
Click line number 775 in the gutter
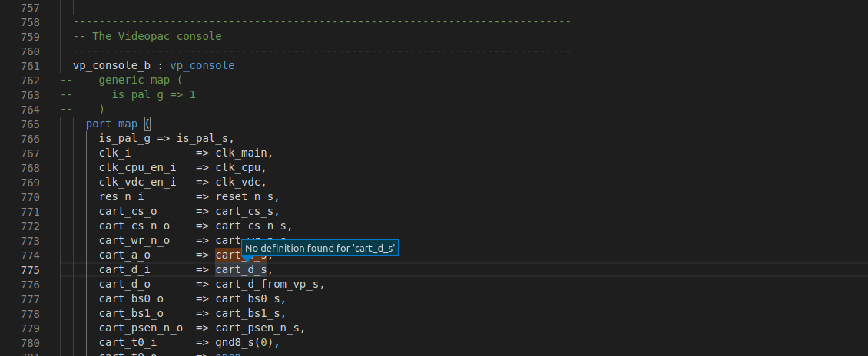pos(30,270)
